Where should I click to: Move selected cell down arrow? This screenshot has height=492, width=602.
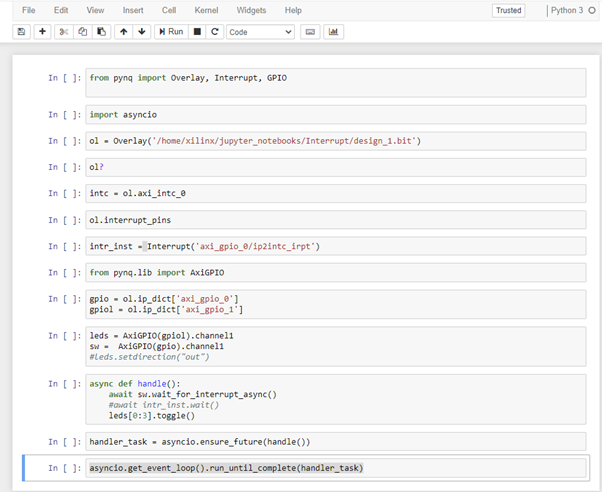pos(142,32)
